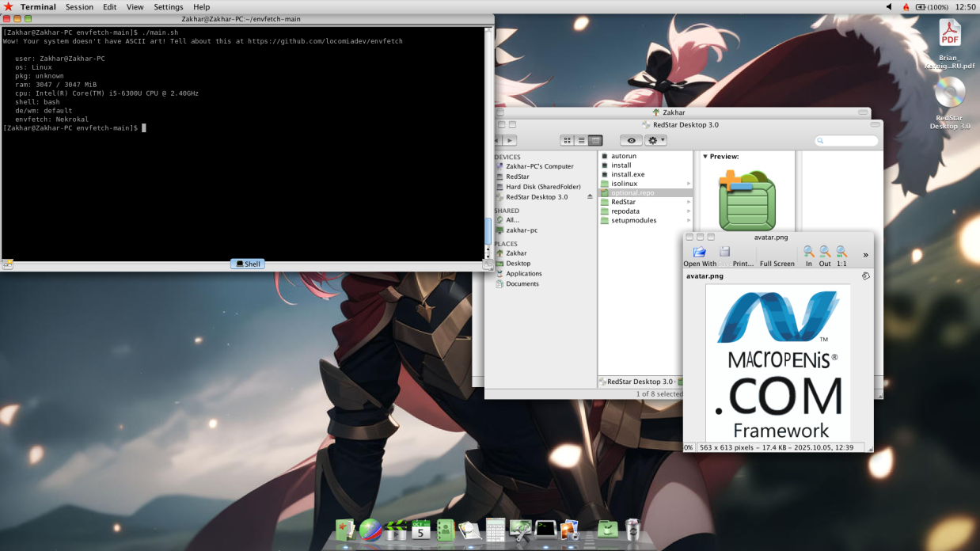The height and width of the screenshot is (551, 980).
Task: Open the Terminal menu in menu bar
Action: click(x=38, y=6)
